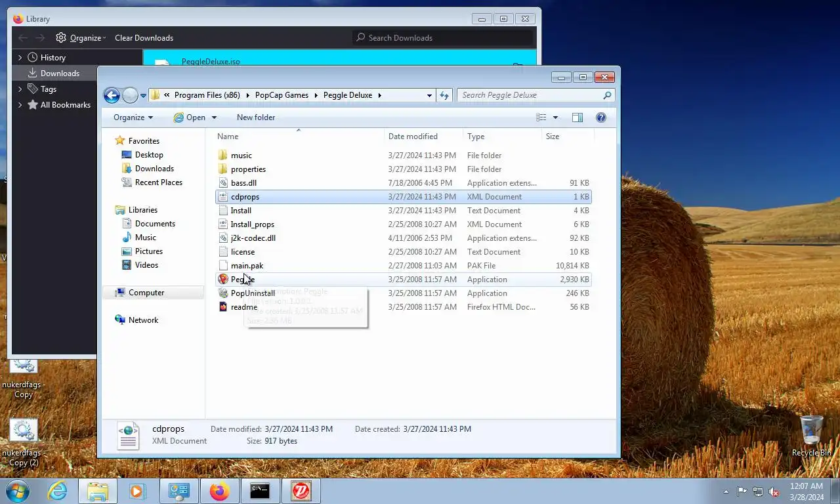Click the refresh button beside the address bar
This screenshot has width=840, height=504.
444,95
